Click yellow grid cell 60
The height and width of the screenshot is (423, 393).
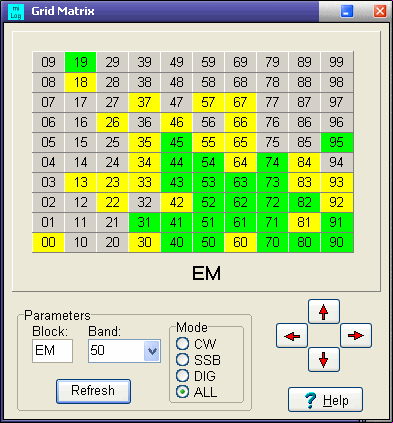tap(240, 242)
